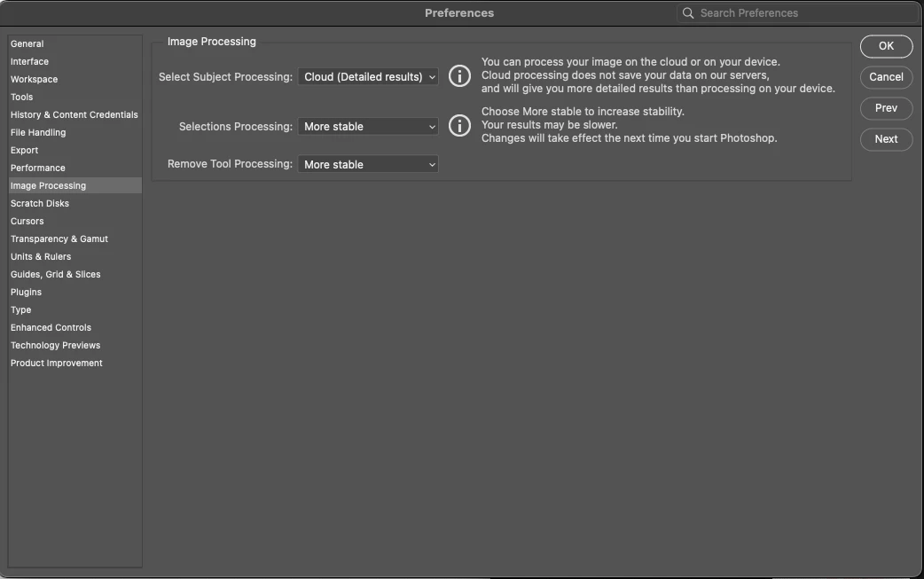Advance to next section with Next
The width and height of the screenshot is (924, 579).
[x=886, y=139]
